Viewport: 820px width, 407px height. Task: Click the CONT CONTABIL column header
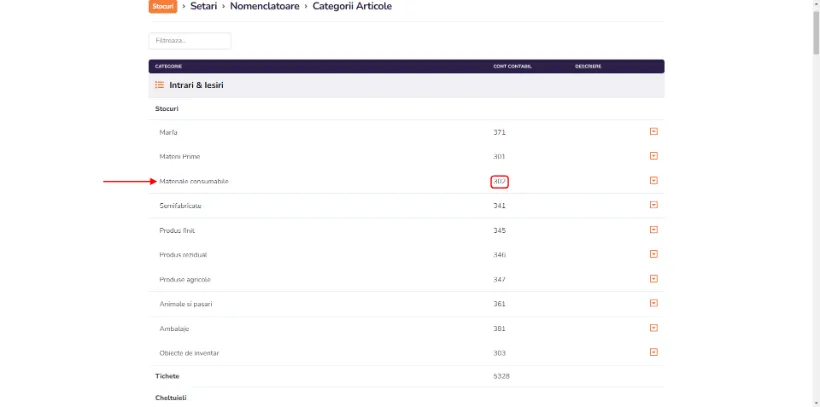[x=512, y=66]
